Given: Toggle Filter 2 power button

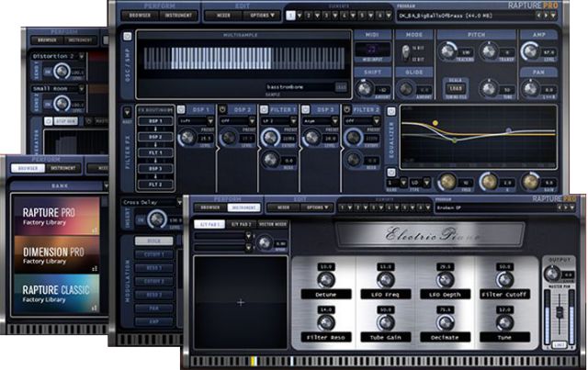Looking at the screenshot, I should 347,109.
